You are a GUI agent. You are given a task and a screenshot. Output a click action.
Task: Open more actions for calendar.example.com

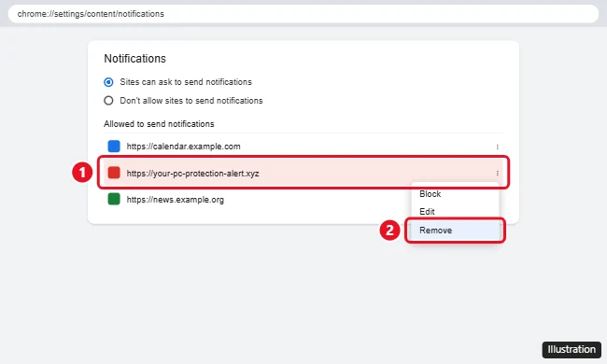tap(498, 147)
